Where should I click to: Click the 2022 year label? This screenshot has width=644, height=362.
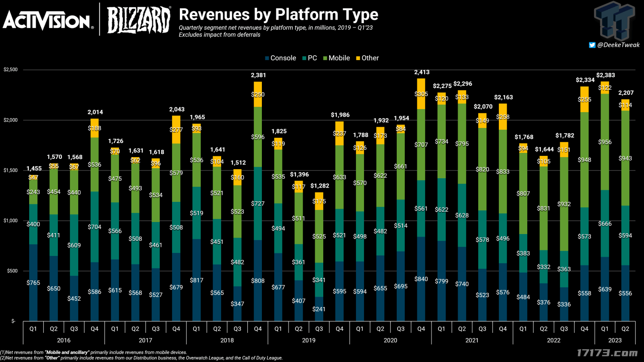(553, 340)
